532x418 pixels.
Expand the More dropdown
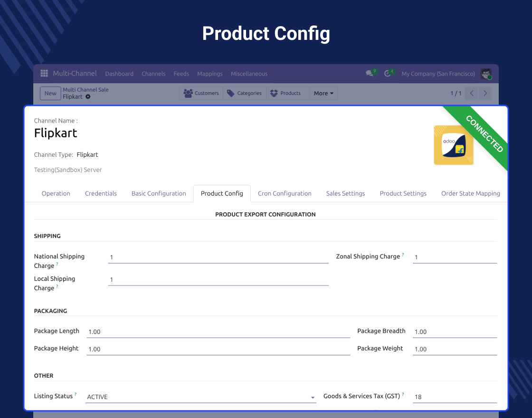tap(323, 93)
